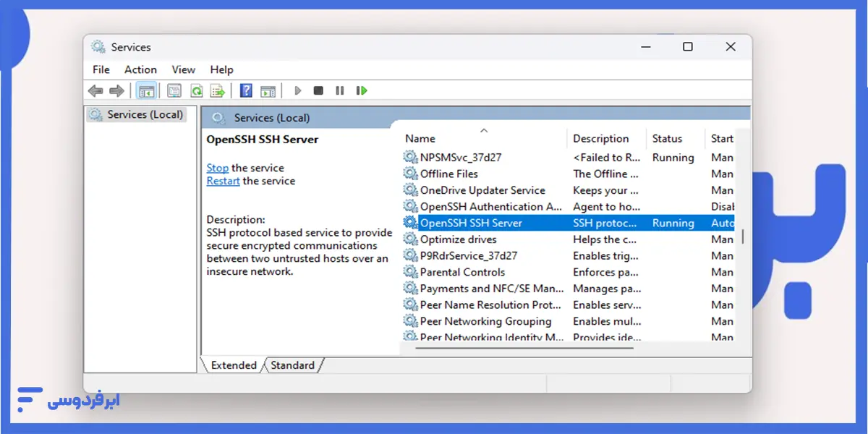Click gear icon beside Peer Name Resolution Protocol

(410, 305)
